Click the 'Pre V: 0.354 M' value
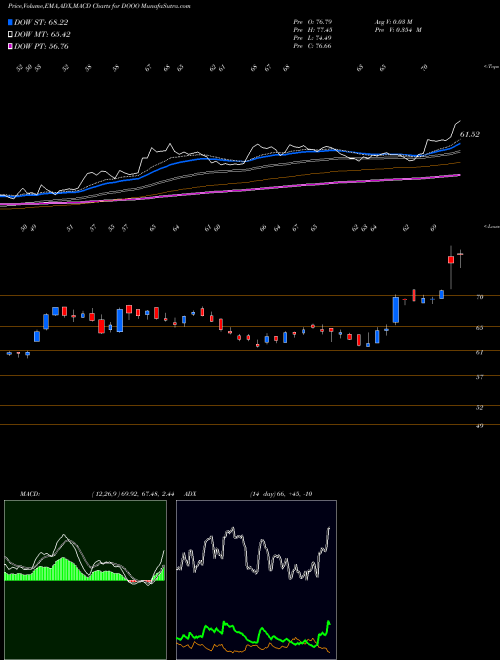Viewport: 500px width, 660px height. [x=398, y=30]
